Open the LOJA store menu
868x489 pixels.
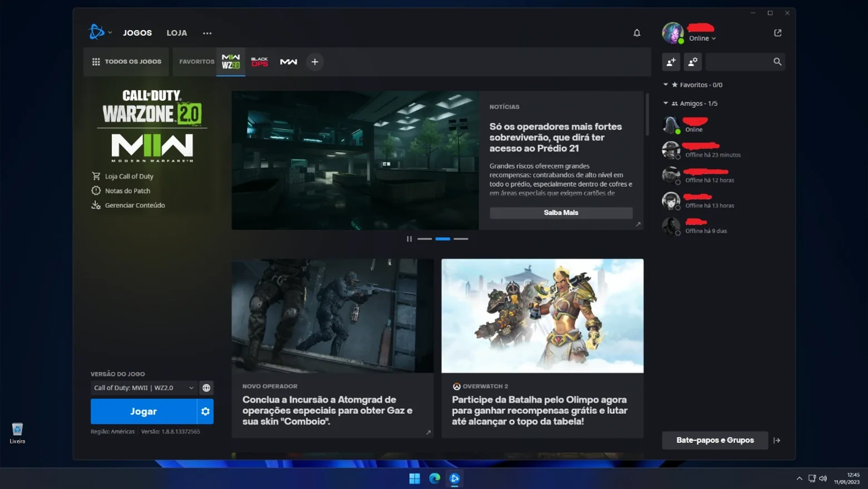pos(177,33)
